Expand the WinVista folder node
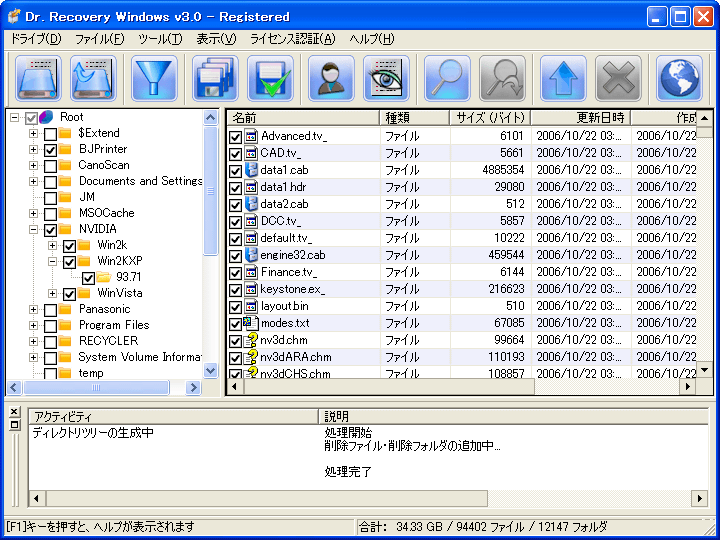This screenshot has height=540, width=720. tap(52, 293)
